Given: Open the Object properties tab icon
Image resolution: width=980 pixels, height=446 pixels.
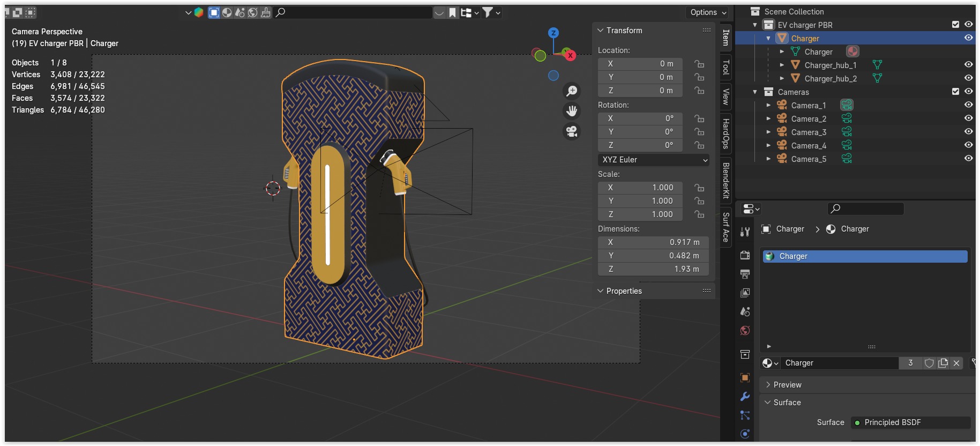Looking at the screenshot, I should click(745, 378).
